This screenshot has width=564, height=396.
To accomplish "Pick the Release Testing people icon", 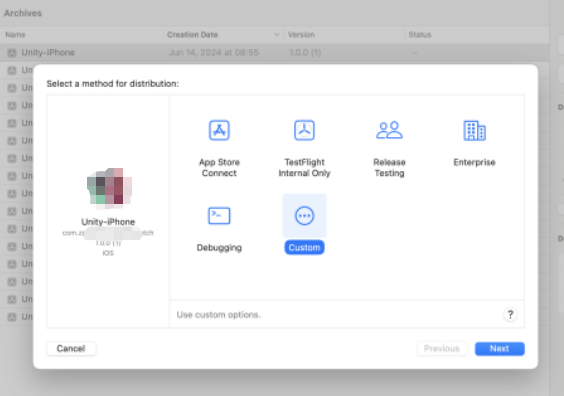I will (x=389, y=130).
